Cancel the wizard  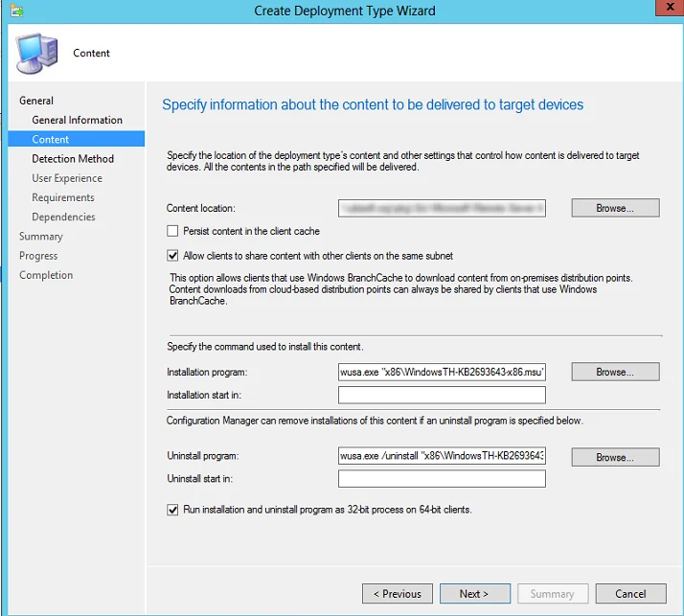(630, 594)
